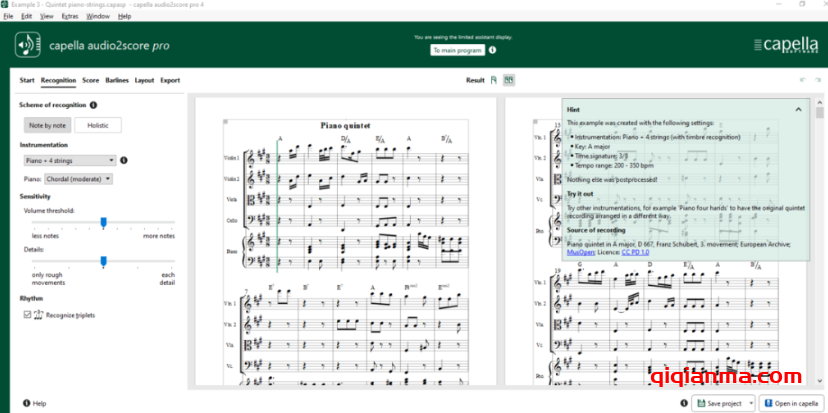Open the Export tab
This screenshot has height=413, width=828.
click(x=170, y=80)
